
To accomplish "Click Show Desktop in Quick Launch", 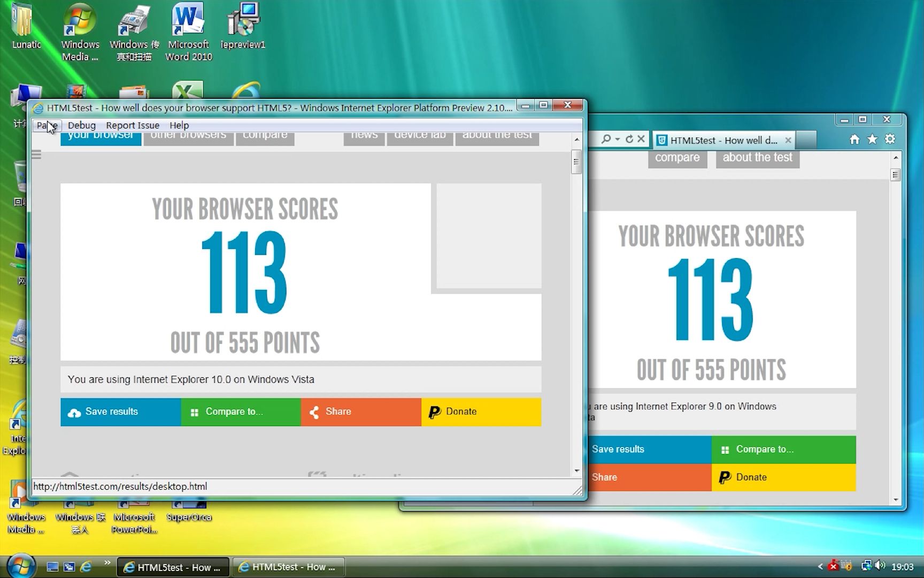I will (x=52, y=567).
